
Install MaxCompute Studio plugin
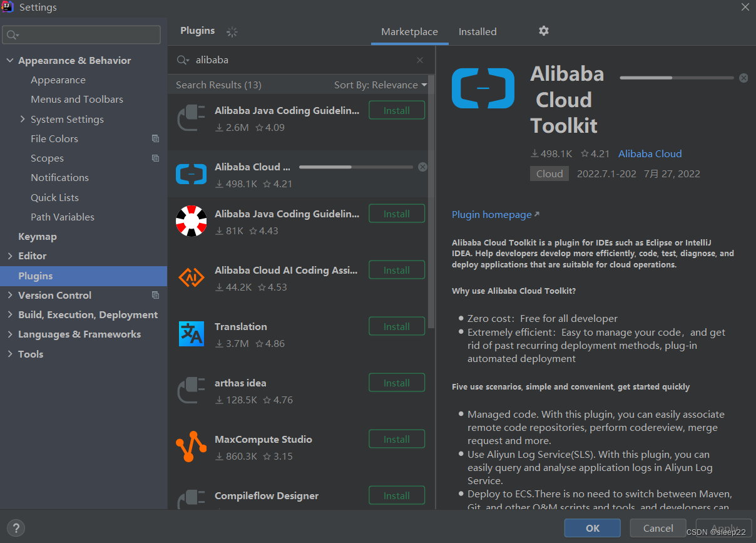pyautogui.click(x=397, y=439)
